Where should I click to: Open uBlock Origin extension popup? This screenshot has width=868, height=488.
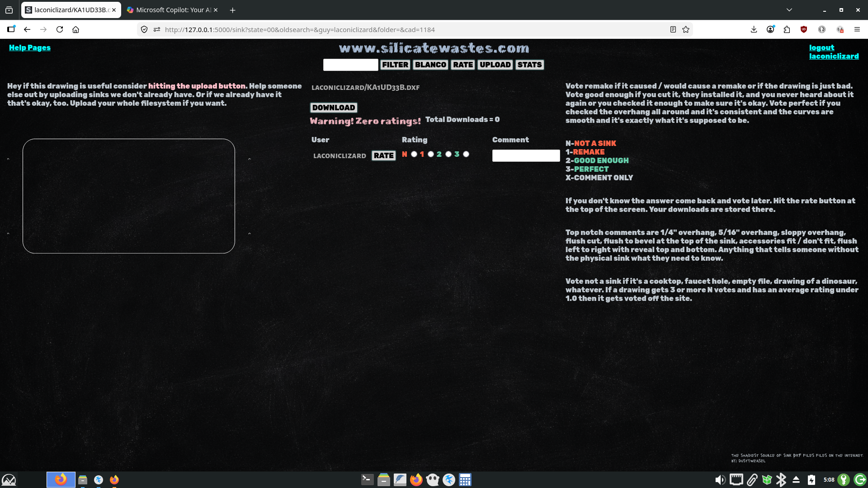point(804,29)
